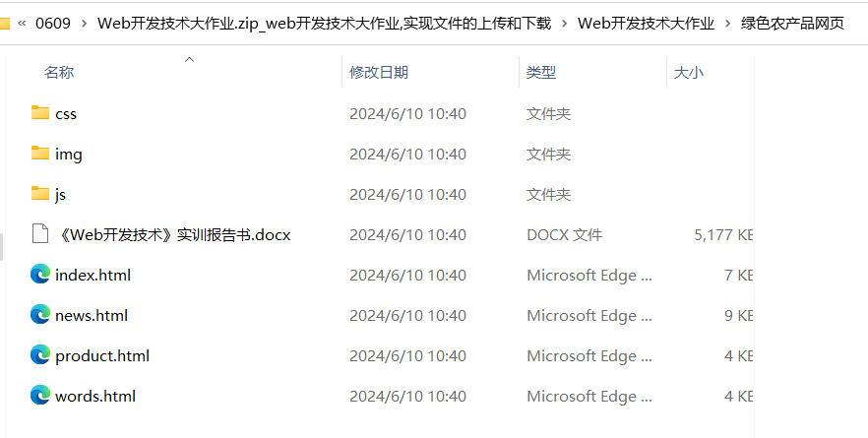Screen dimensions: 868x438
Task: Click the folder icon in the address bar
Action: (4, 23)
